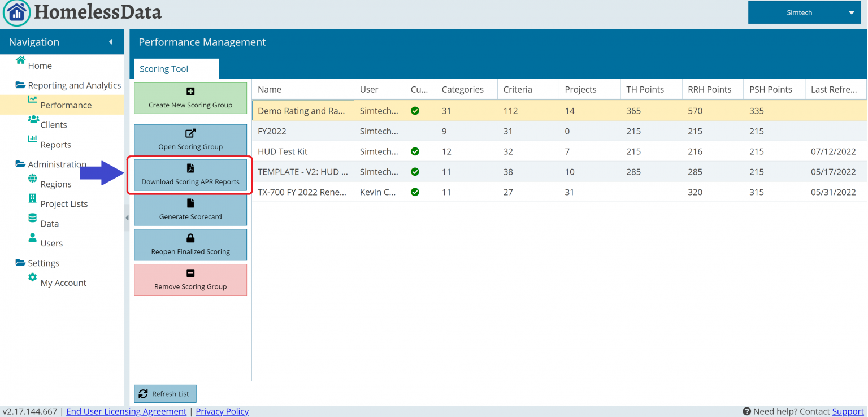Collapse the Administration folder
The width and height of the screenshot is (868, 417).
[x=21, y=164]
